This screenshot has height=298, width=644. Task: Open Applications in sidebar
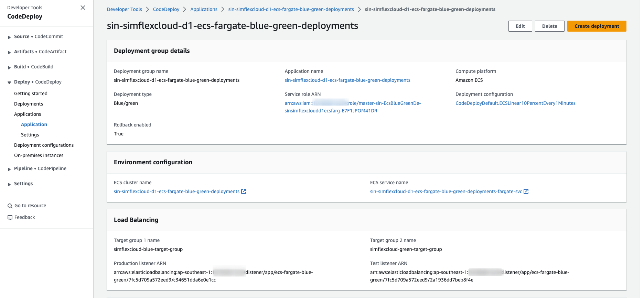point(28,114)
